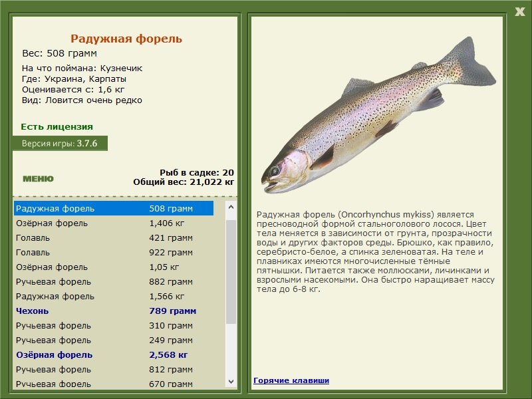Open the Горячие клавиши link
Image resolution: width=532 pixels, height=399 pixels.
coord(291,380)
